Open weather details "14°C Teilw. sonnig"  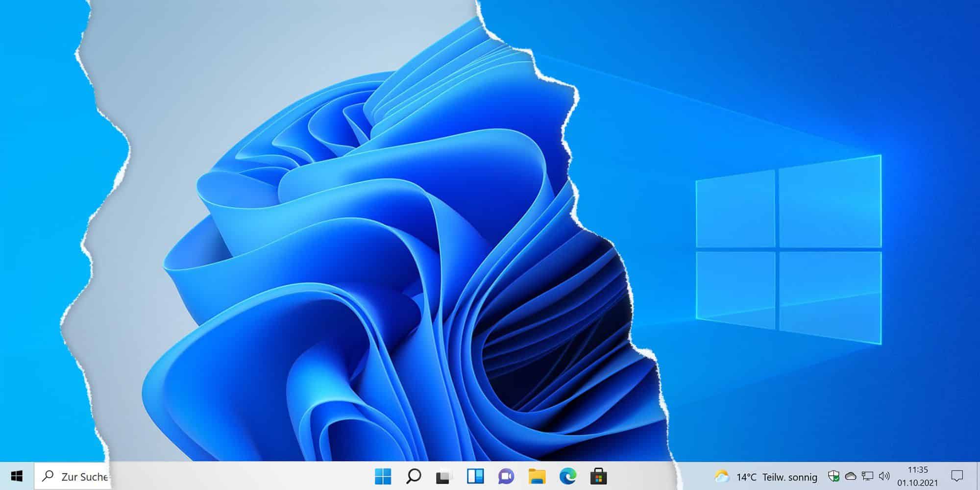[x=777, y=477]
